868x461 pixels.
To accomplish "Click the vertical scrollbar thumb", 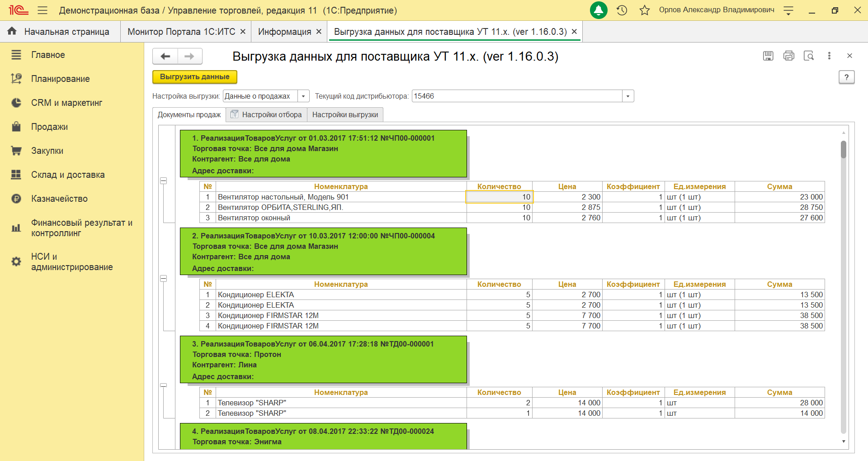I will coord(843,150).
